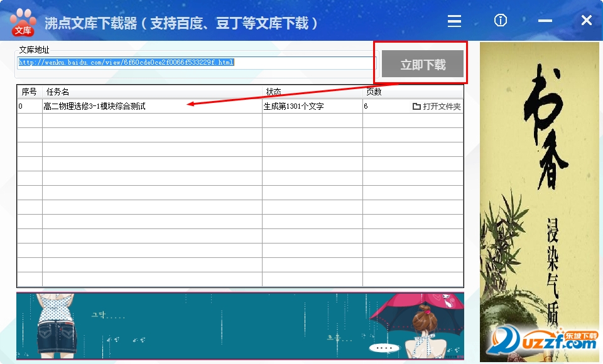The height and width of the screenshot is (364, 603).
Task: Minimize the downloader window
Action: click(545, 21)
